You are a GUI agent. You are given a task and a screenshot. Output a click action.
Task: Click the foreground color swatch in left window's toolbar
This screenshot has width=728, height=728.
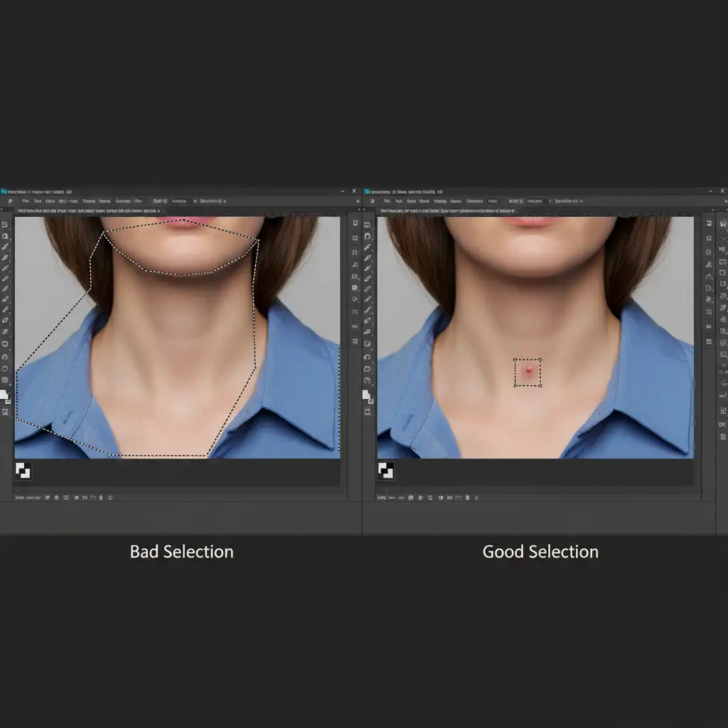[4, 394]
